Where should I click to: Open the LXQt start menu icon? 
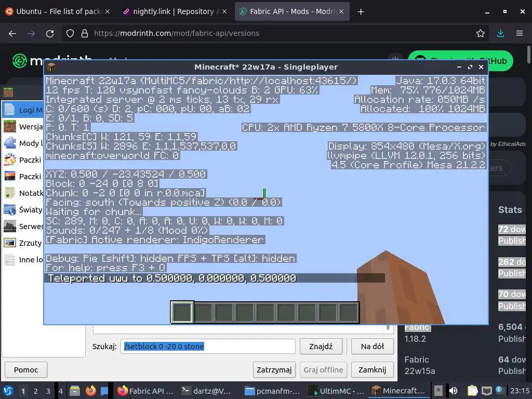tap(8, 391)
